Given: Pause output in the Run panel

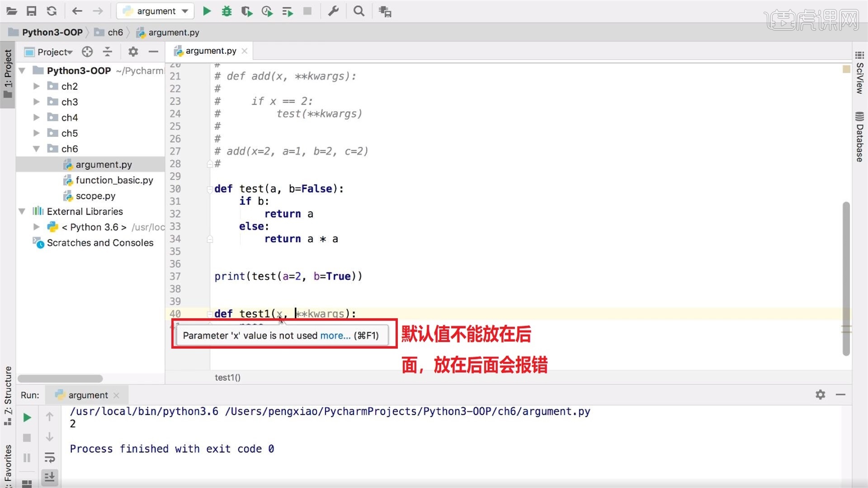Looking at the screenshot, I should coord(27,458).
